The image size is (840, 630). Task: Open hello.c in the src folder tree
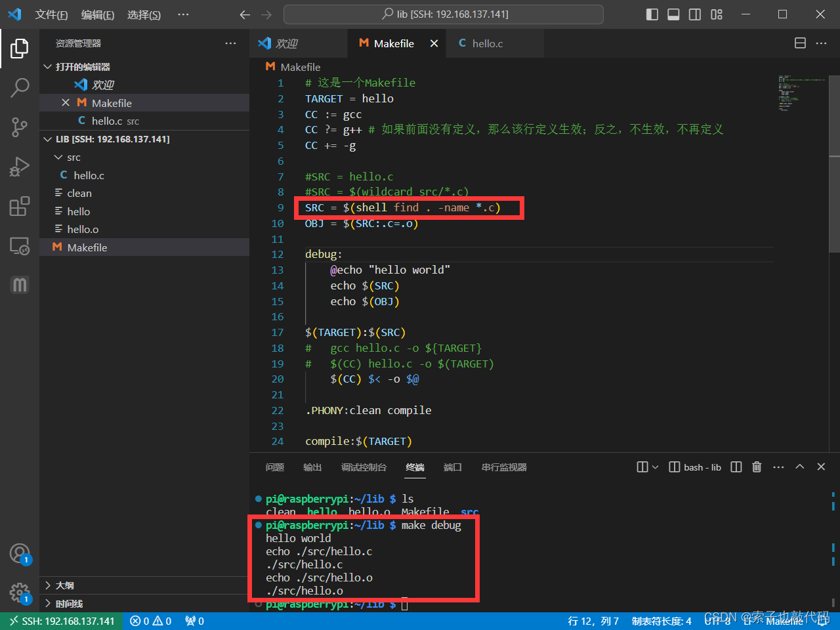click(x=144, y=175)
